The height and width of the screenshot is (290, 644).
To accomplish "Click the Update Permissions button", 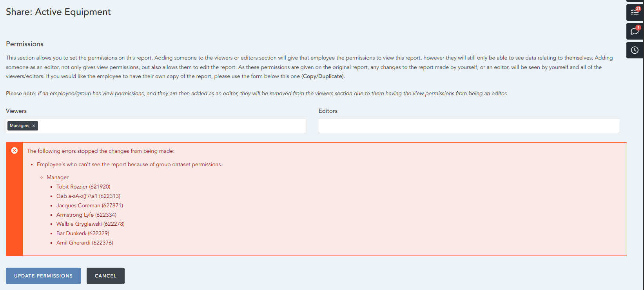I will 44,276.
